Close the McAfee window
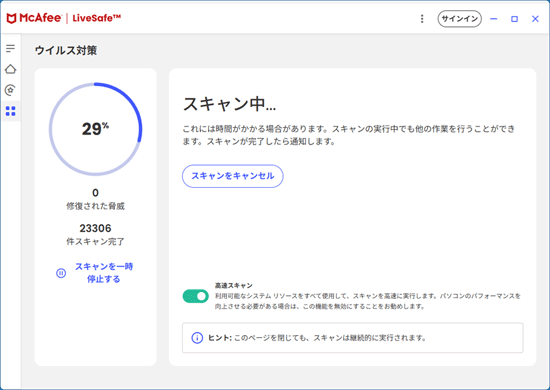Screen dimensions: 550x390 coord(535,19)
